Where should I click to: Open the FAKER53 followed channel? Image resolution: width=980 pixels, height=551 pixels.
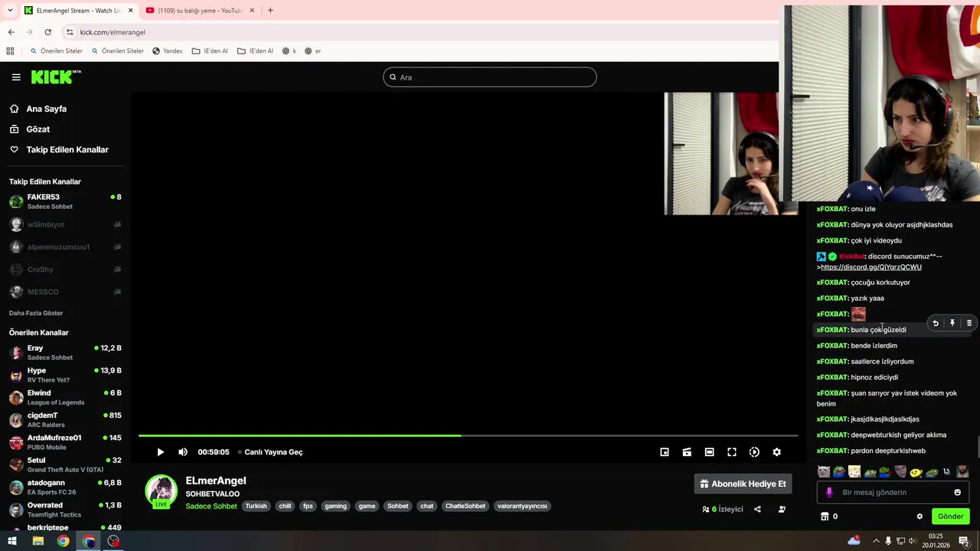click(65, 202)
